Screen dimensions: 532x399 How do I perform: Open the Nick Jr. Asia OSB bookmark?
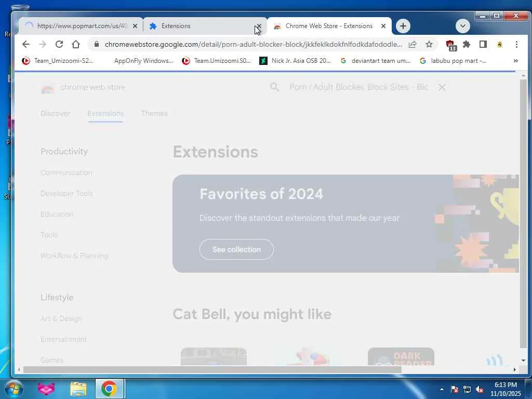[x=295, y=61]
